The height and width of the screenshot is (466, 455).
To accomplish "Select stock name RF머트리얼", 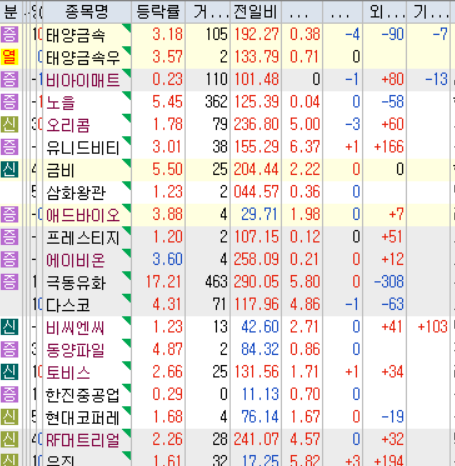I will [83, 440].
